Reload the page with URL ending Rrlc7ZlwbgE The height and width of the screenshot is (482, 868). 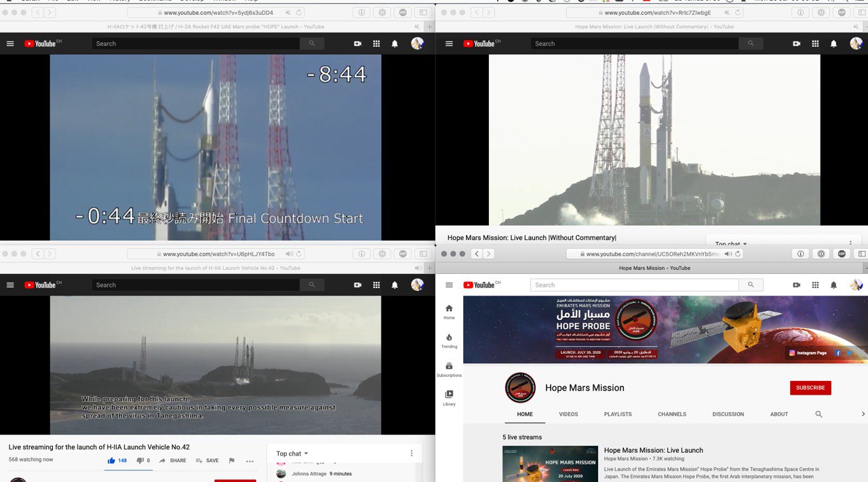738,12
